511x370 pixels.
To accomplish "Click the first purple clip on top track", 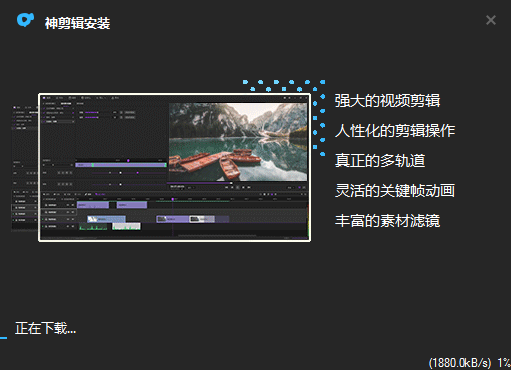I will click(93, 205).
